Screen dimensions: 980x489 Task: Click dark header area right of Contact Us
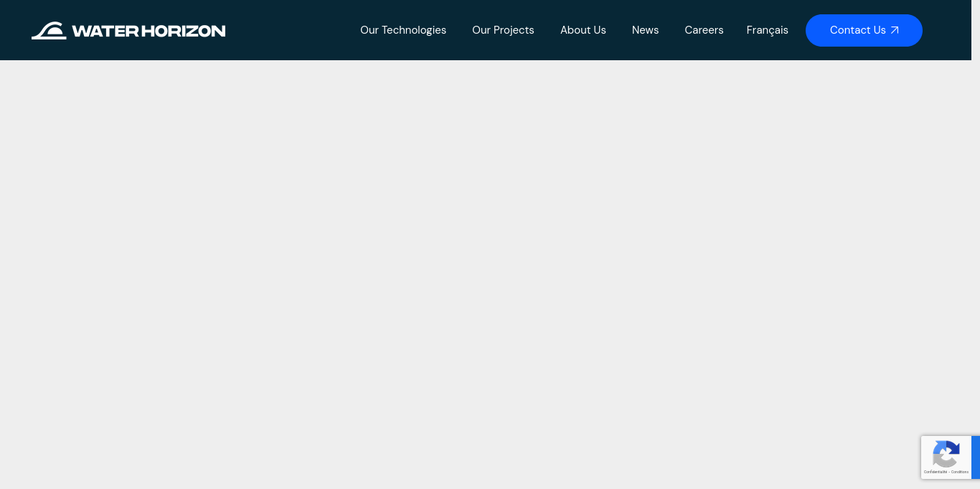point(946,30)
